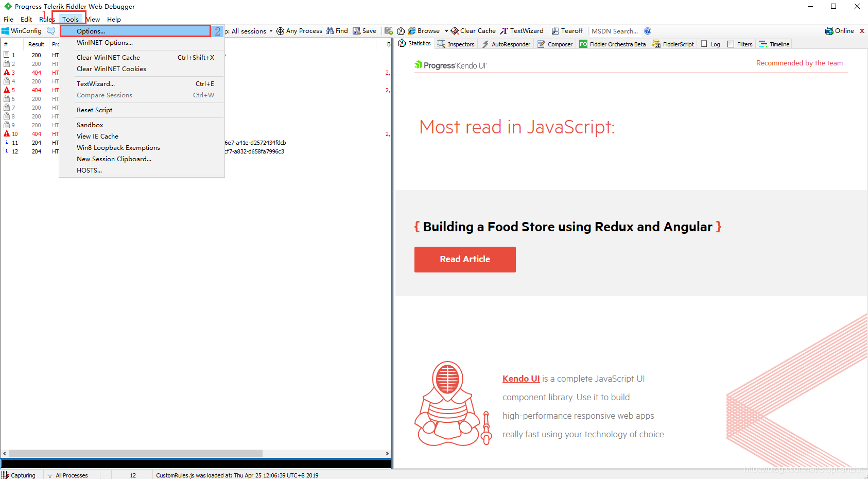The width and height of the screenshot is (868, 479).
Task: Close the toolbar with the red X
Action: 862,31
